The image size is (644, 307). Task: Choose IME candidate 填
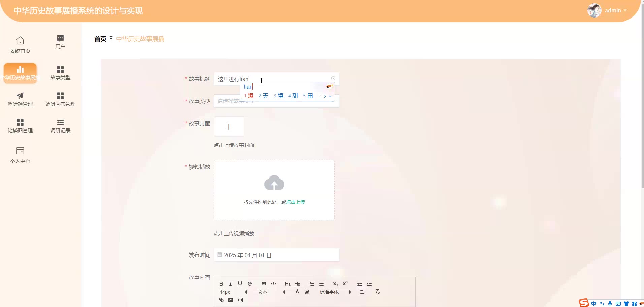click(278, 96)
